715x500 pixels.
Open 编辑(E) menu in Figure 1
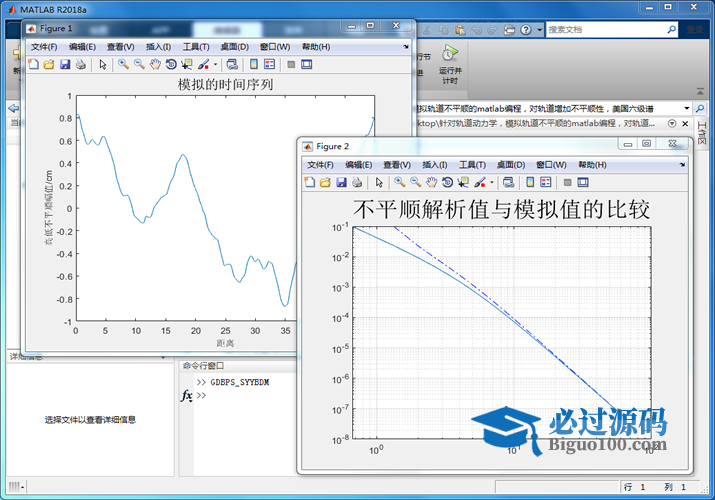(82, 47)
